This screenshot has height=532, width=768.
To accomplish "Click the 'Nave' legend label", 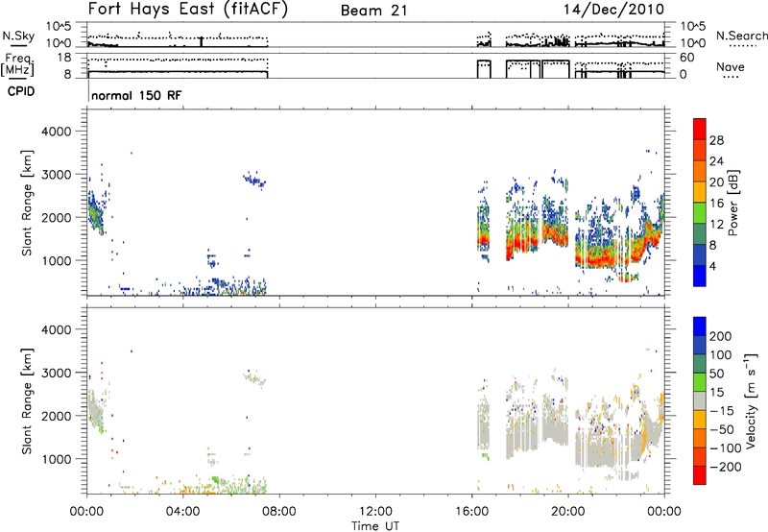I will (731, 66).
